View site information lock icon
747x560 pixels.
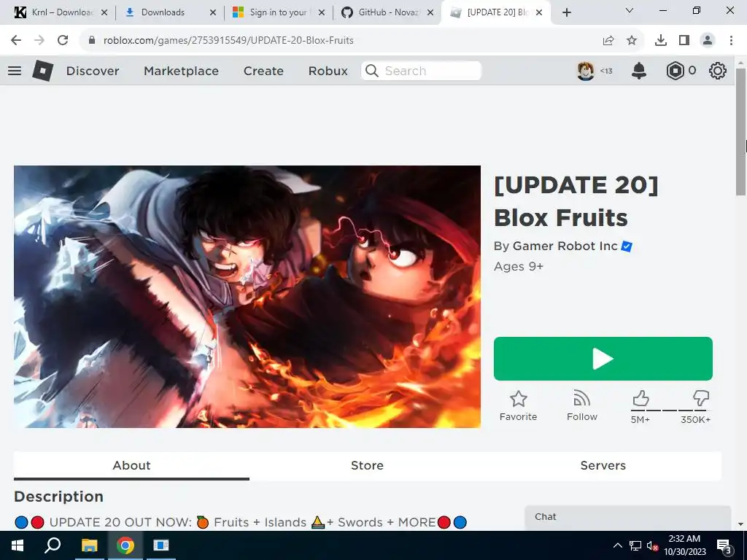[92, 41]
